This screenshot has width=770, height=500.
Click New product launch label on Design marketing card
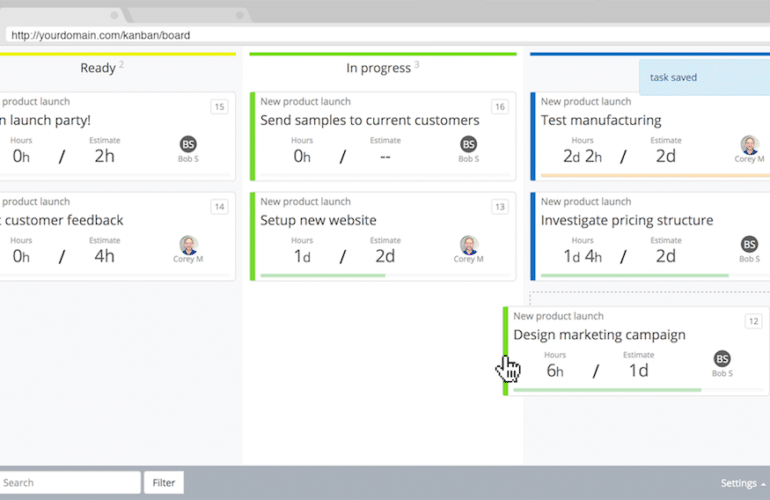(x=558, y=316)
